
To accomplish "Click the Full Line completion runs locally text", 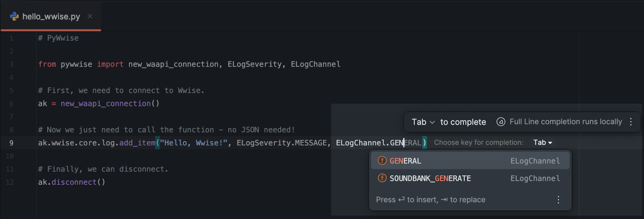I will 566,122.
